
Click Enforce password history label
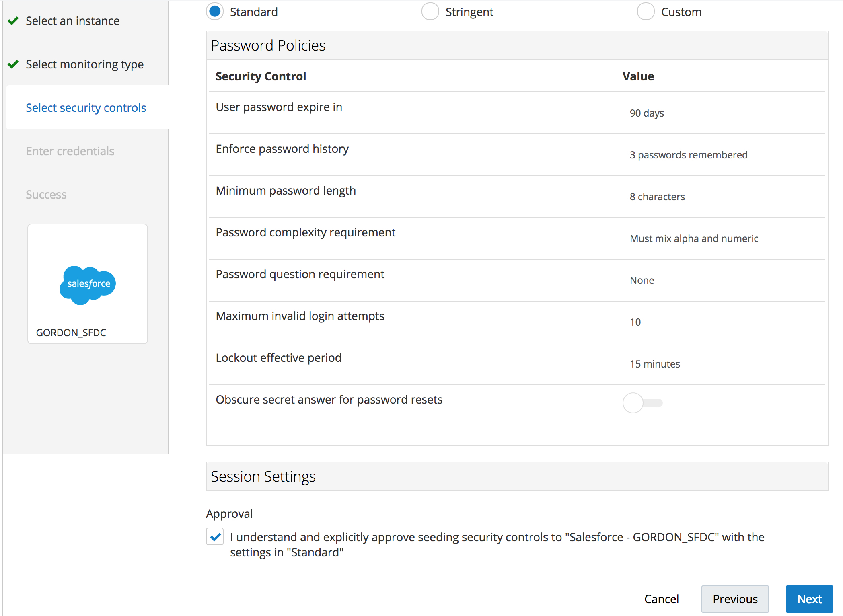click(x=282, y=148)
